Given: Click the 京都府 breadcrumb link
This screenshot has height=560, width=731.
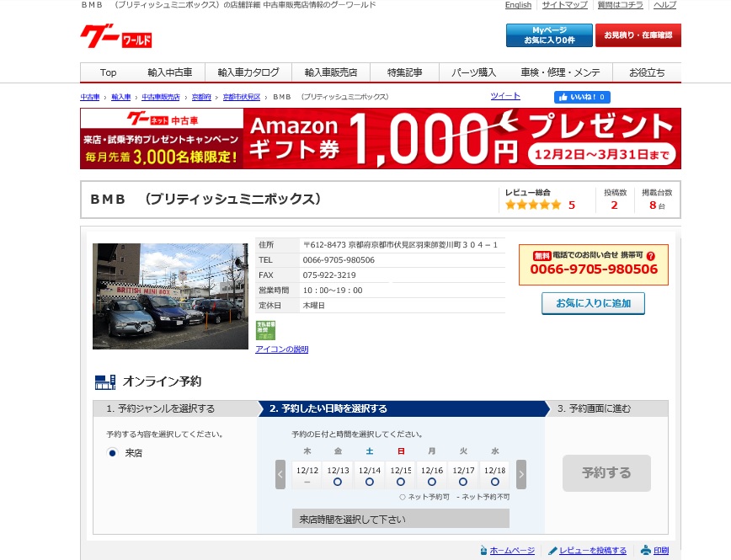Looking at the screenshot, I should (x=201, y=97).
